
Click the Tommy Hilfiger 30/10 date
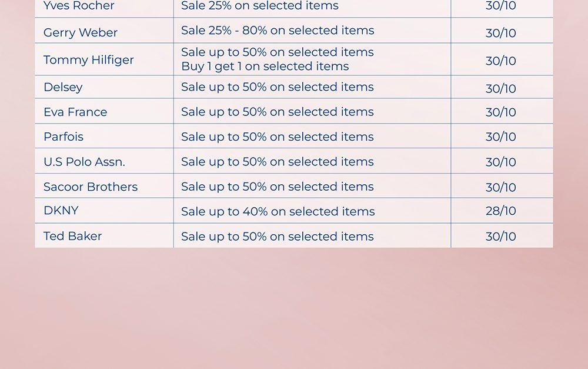coord(501,61)
